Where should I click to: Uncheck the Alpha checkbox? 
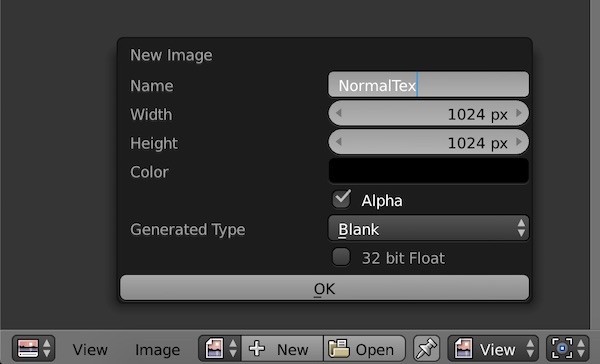(x=341, y=199)
